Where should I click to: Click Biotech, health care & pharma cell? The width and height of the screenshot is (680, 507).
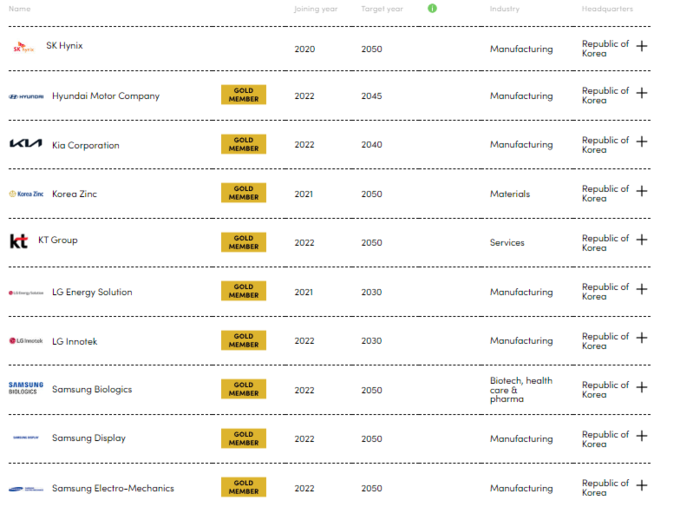click(521, 389)
